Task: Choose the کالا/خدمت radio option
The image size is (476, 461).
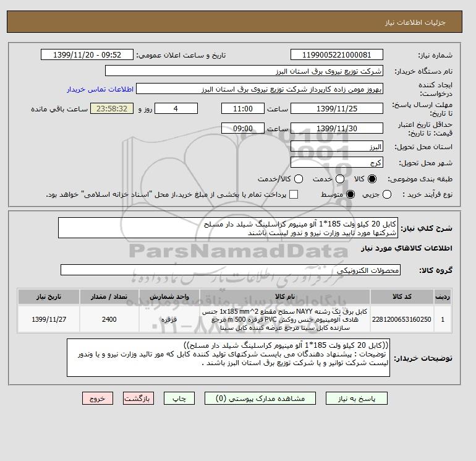Action: point(299,179)
